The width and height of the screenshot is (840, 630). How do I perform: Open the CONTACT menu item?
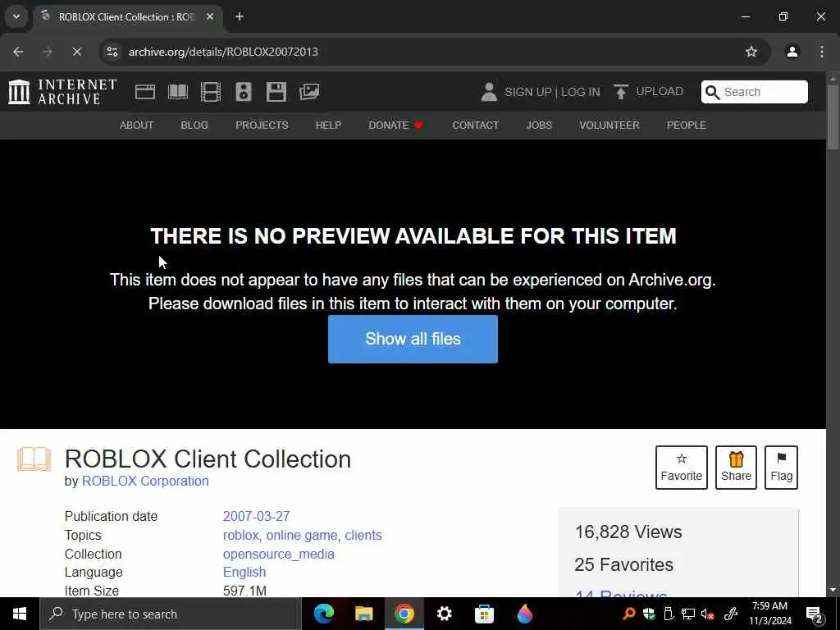(476, 126)
